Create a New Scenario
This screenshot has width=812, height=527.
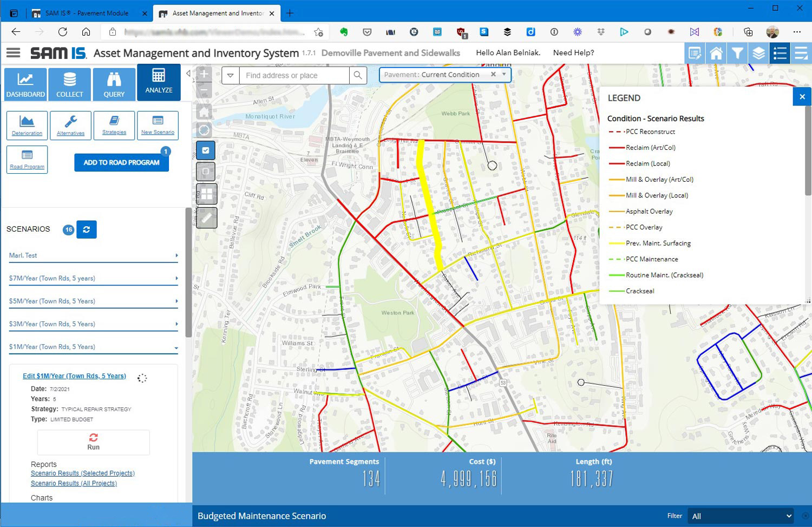click(x=158, y=126)
